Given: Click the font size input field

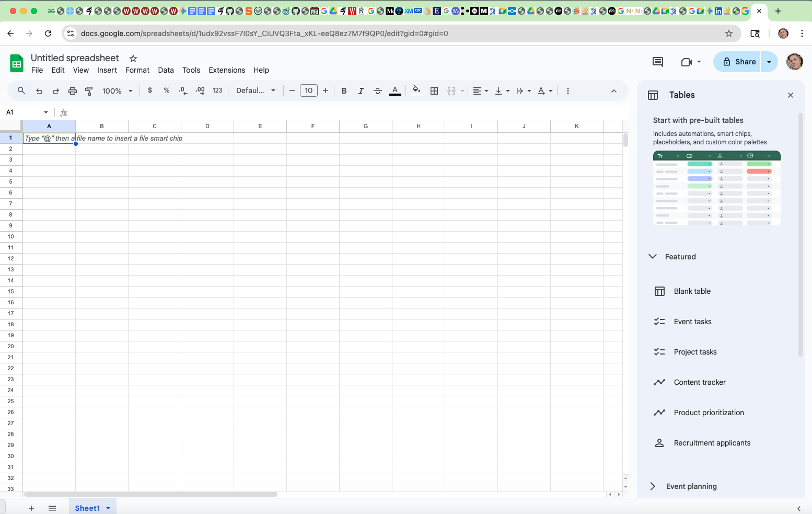Looking at the screenshot, I should click(308, 91).
